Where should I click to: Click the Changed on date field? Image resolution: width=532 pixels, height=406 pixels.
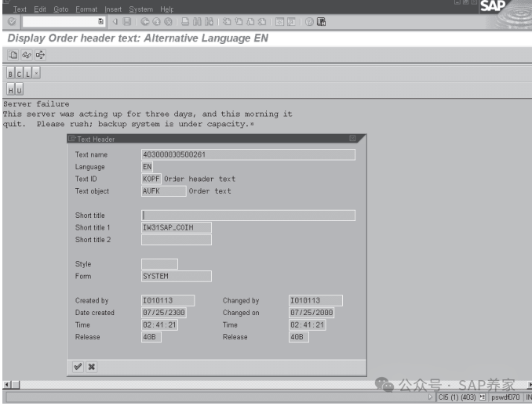(x=312, y=313)
